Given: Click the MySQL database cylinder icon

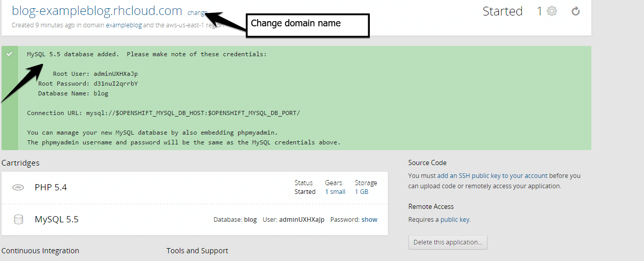Looking at the screenshot, I should 18,220.
